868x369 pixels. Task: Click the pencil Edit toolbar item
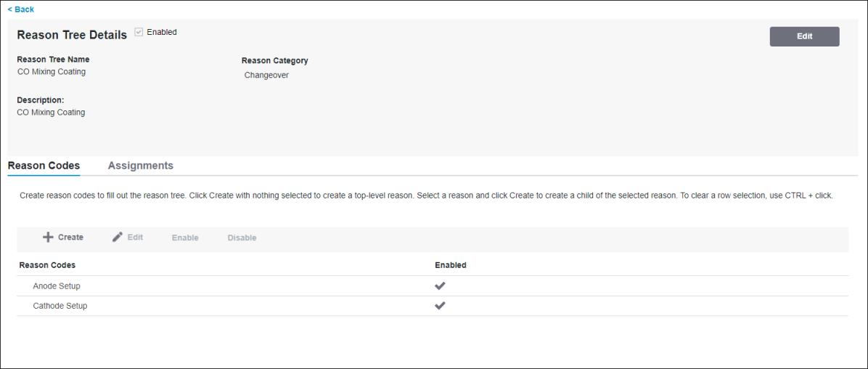127,237
